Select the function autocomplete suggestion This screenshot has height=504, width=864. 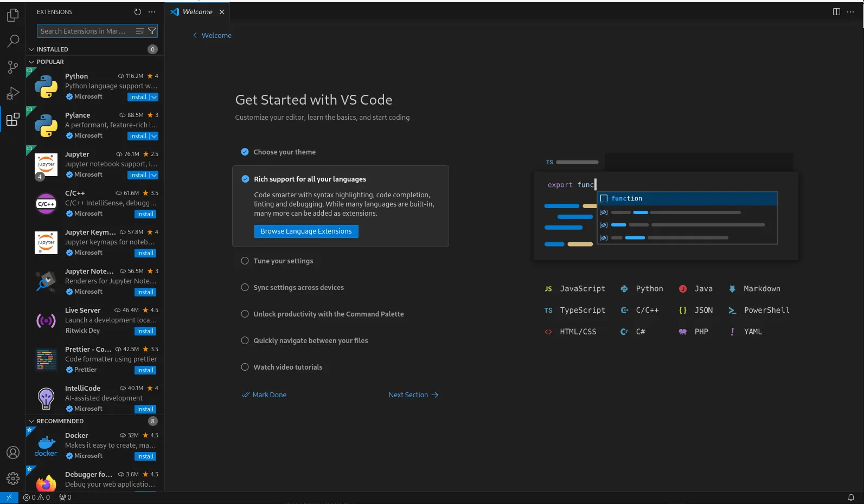click(x=687, y=199)
